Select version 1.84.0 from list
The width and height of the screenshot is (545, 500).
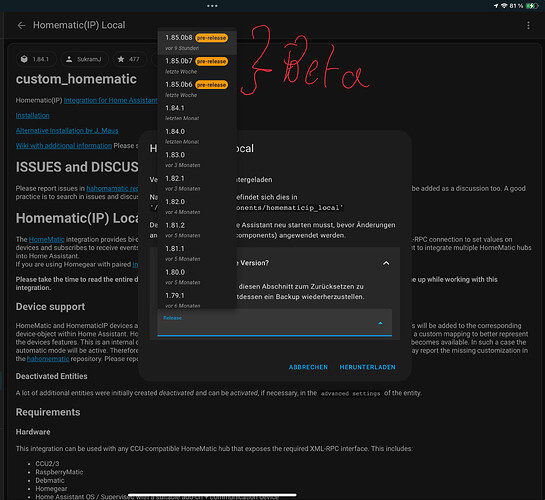pyautogui.click(x=197, y=136)
